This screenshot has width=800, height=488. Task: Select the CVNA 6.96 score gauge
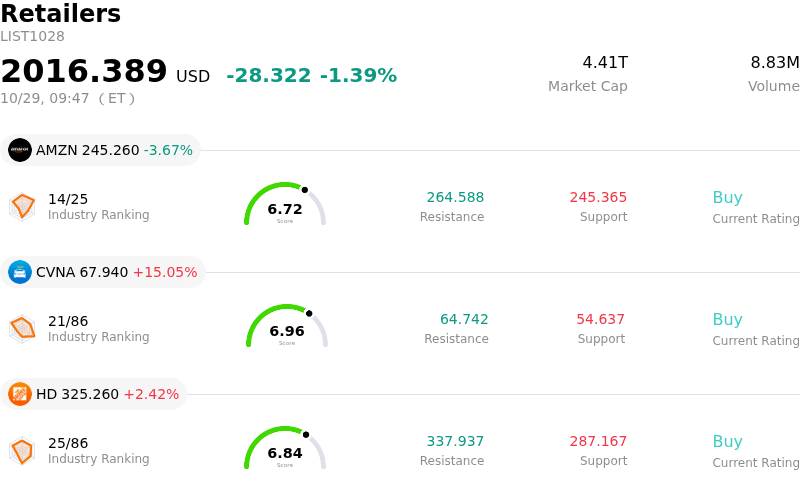click(x=287, y=326)
